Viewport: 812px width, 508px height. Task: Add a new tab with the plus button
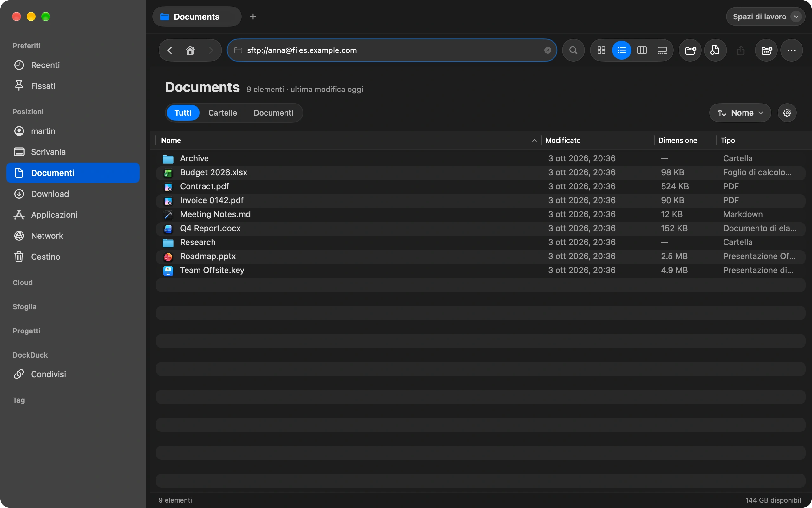(x=253, y=17)
